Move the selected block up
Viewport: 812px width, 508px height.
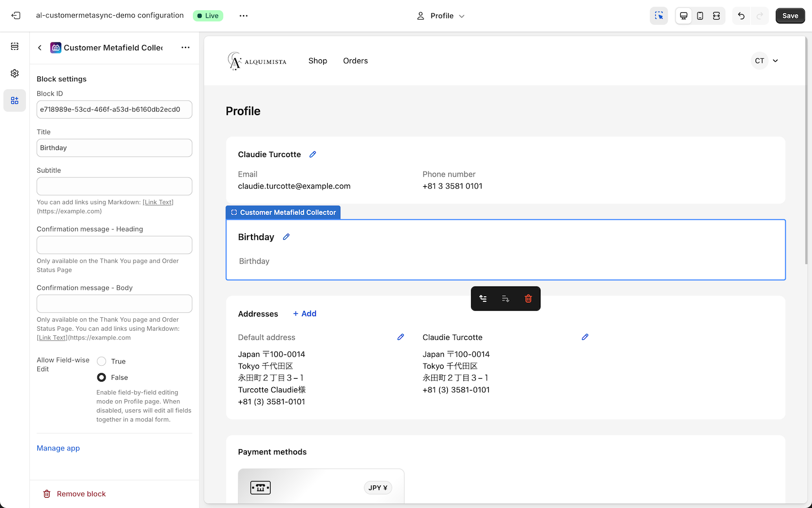(x=483, y=298)
